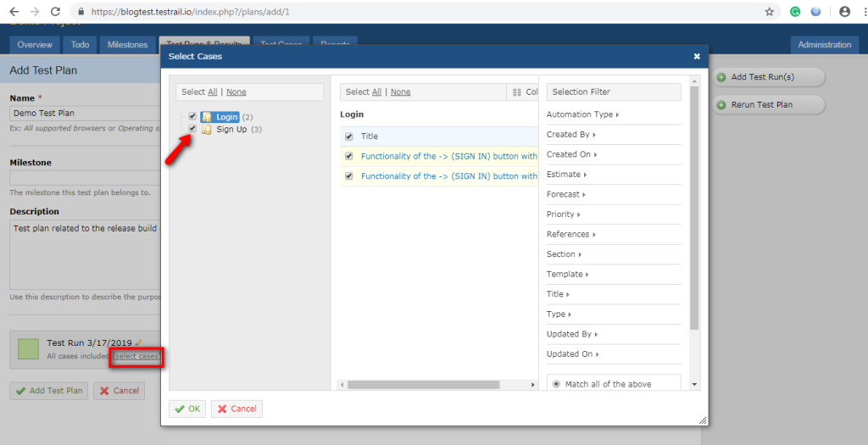The image size is (868, 445).
Task: Click the columns grid icon
Action: click(517, 92)
